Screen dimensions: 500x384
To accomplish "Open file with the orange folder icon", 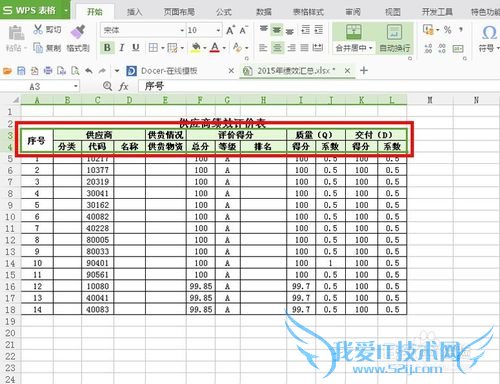I will tap(7, 71).
